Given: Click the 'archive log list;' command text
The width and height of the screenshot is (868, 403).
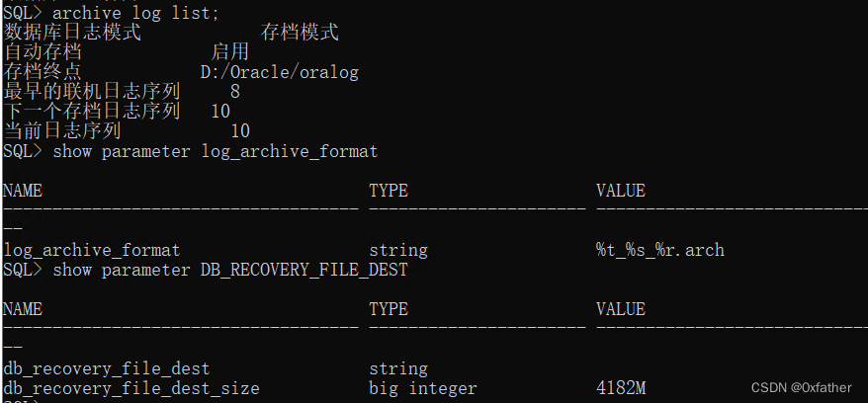Looking at the screenshot, I should pyautogui.click(x=136, y=13).
